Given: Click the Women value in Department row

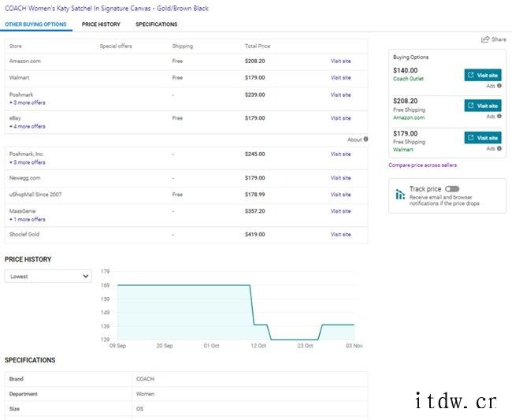Looking at the screenshot, I should (x=145, y=394).
